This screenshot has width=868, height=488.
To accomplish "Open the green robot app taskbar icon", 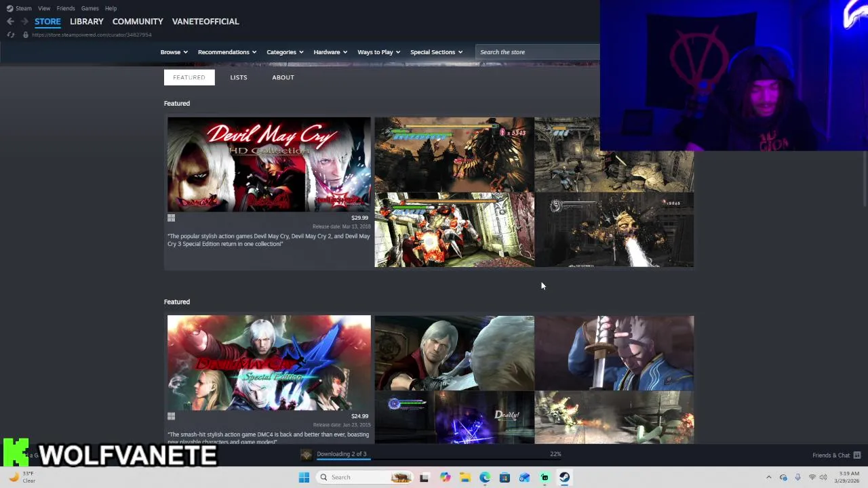I will tap(545, 477).
